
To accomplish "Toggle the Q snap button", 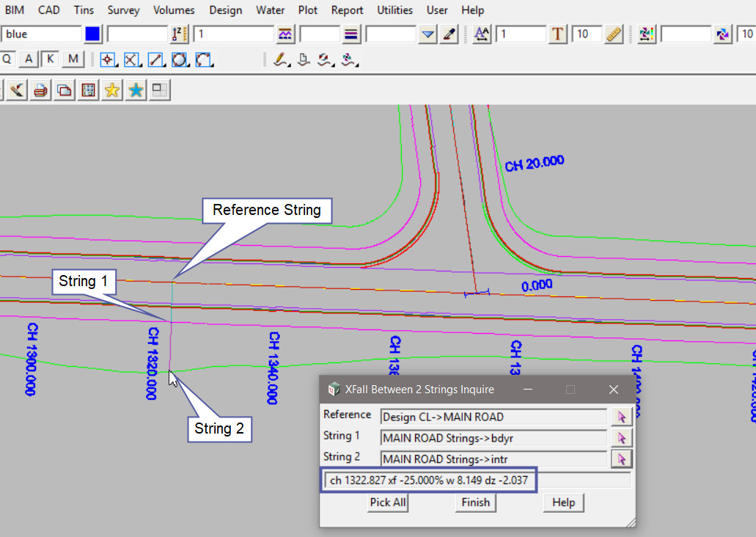I will [7, 59].
